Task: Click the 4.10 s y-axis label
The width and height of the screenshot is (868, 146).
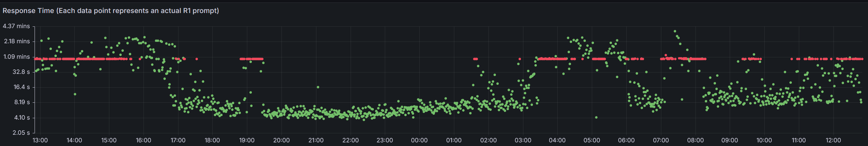Action: [x=22, y=118]
